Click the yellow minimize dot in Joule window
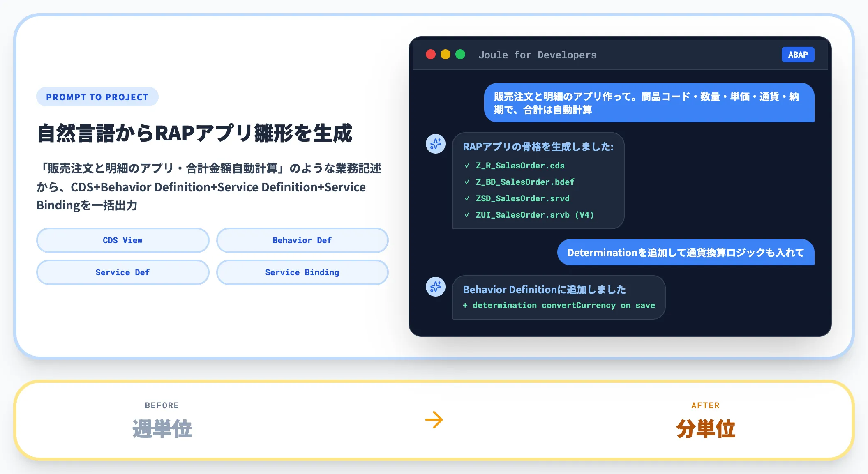Viewport: 868px width, 474px height. click(446, 55)
